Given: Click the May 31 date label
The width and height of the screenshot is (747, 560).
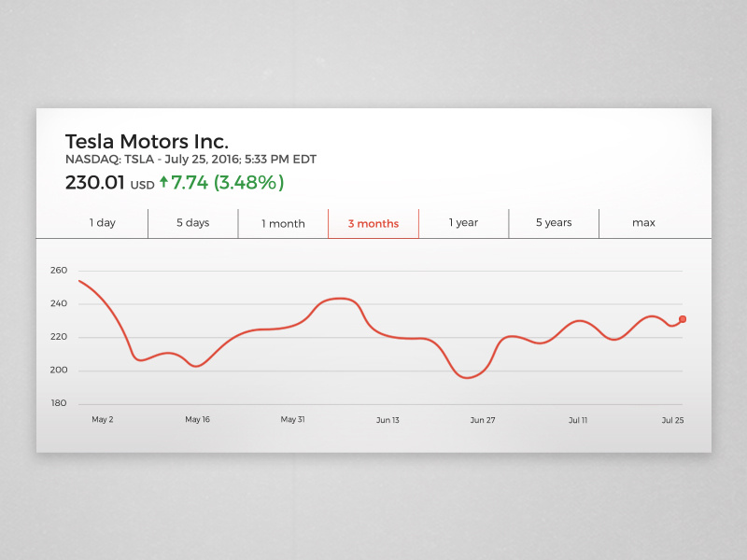Looking at the screenshot, I should pyautogui.click(x=292, y=419).
